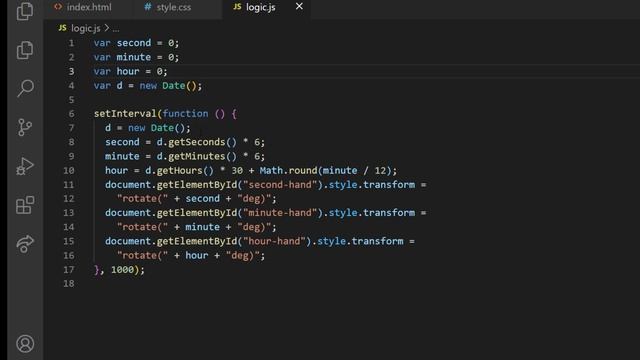Screen dimensions: 640x360
Task: Open the Source Control branch icon
Action: (25, 127)
